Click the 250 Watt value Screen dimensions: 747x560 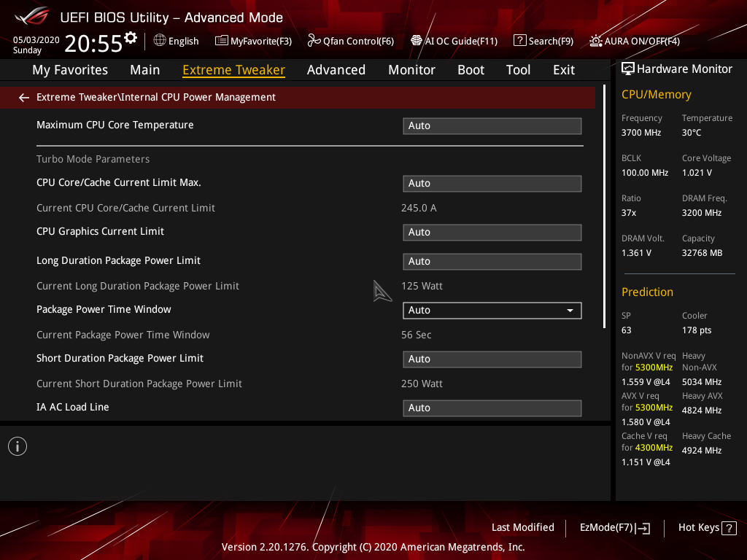(x=422, y=384)
